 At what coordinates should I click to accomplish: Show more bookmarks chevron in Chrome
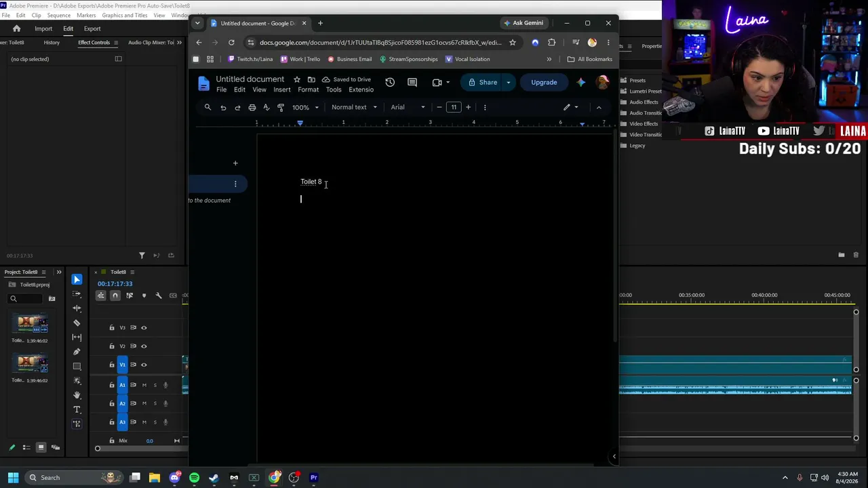549,59
